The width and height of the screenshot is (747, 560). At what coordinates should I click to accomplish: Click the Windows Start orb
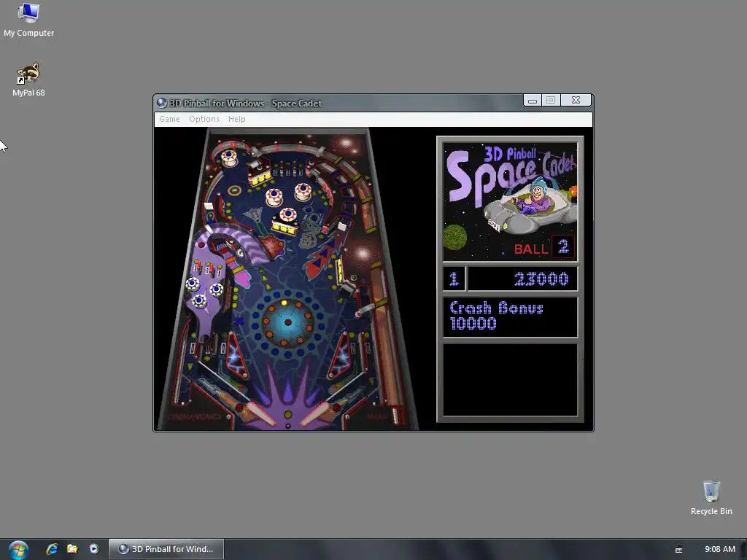point(18,550)
